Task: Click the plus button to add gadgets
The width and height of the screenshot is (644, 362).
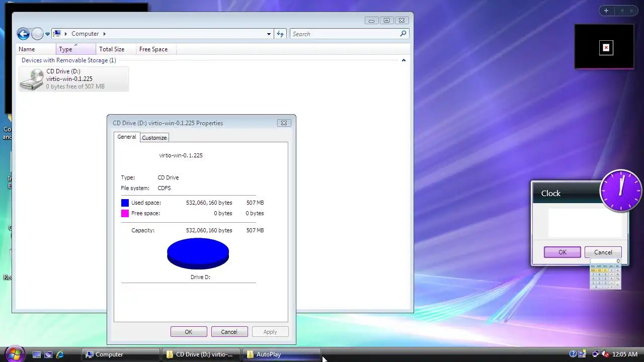Action: [606, 11]
